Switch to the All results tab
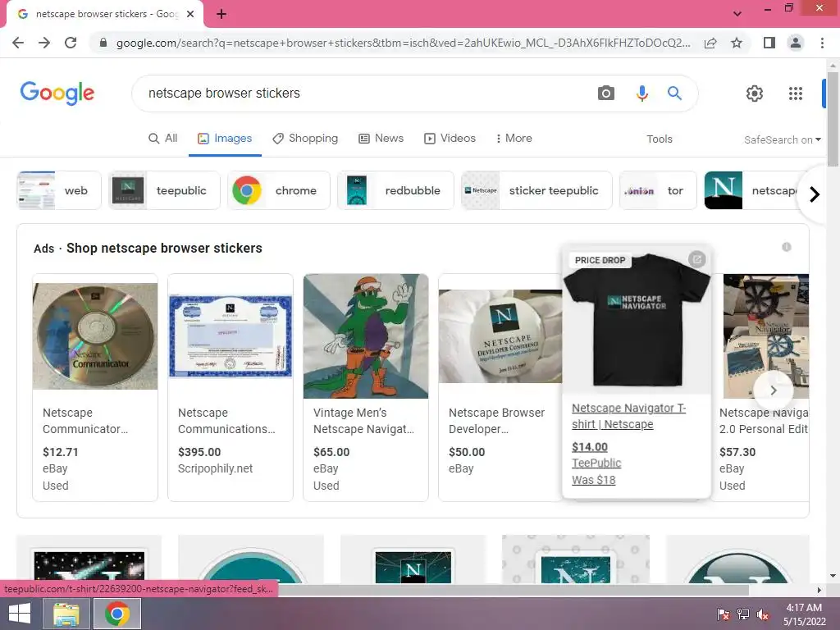 [x=163, y=138]
